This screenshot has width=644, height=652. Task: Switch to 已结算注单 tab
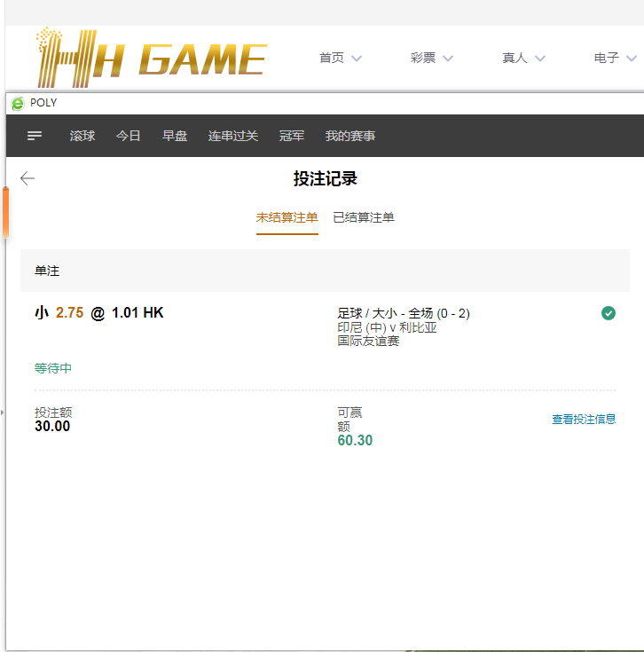pos(364,217)
